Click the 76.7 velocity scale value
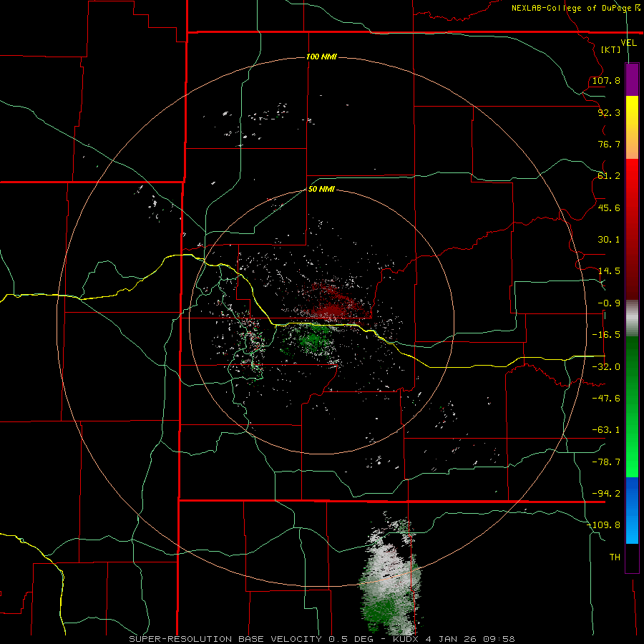Image resolution: width=644 pixels, height=644 pixels. click(609, 144)
